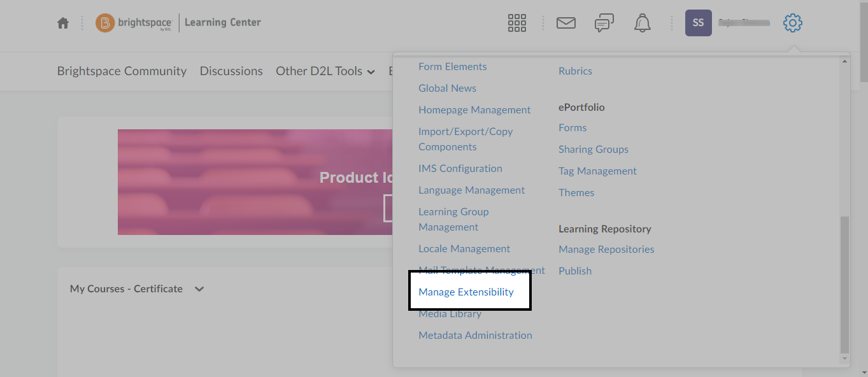
Task: Click the home icon
Action: pos(62,22)
